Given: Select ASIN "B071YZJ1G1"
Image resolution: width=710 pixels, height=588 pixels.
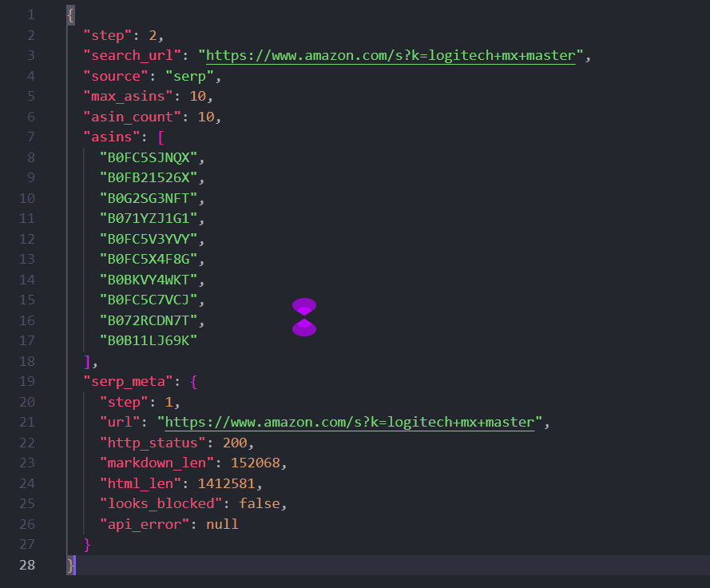Looking at the screenshot, I should (x=149, y=218).
